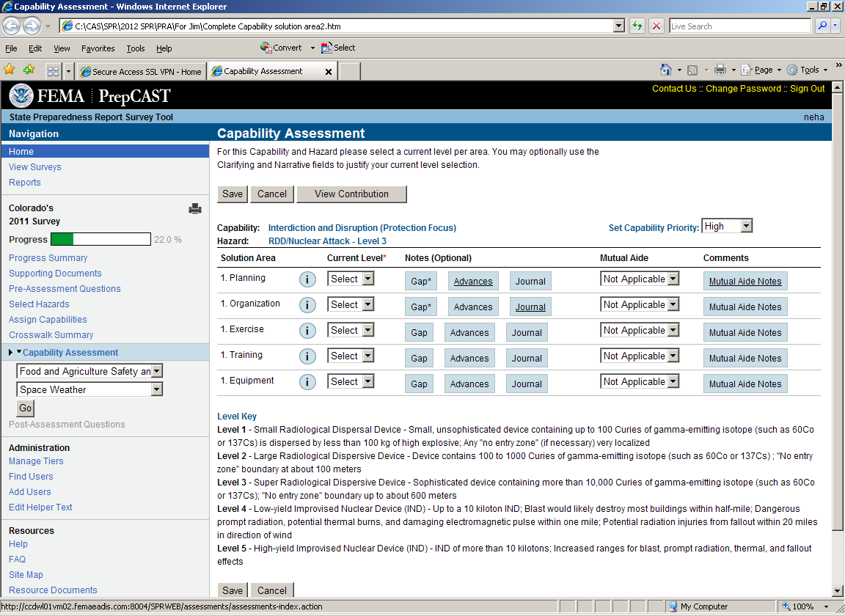Click the Refresh page icon
This screenshot has height=616, width=845.
(x=637, y=26)
